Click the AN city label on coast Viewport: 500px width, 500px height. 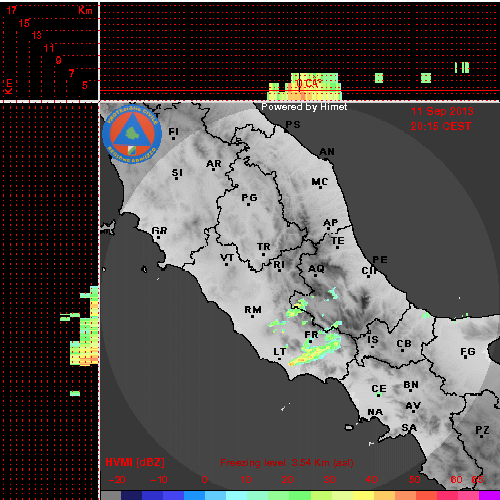click(x=327, y=152)
